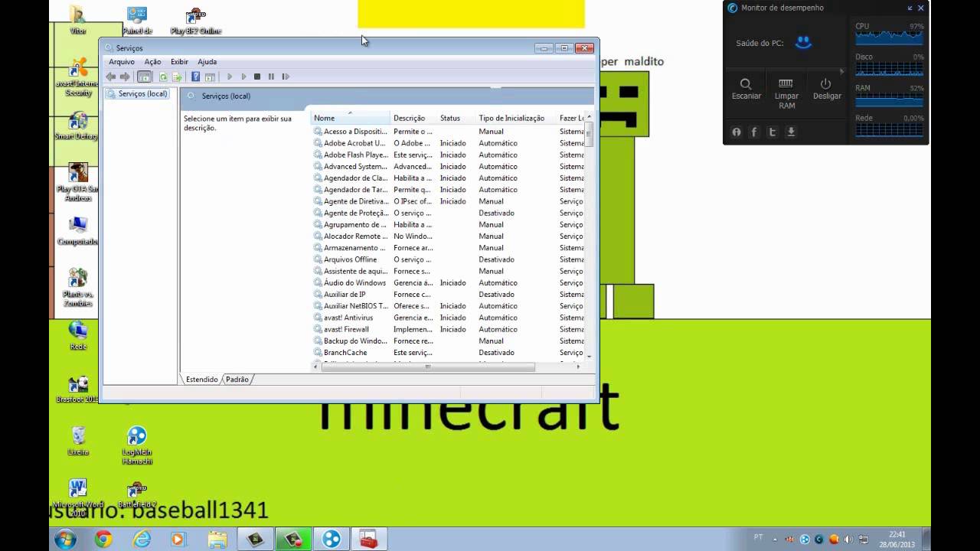Viewport: 980px width, 551px height.
Task: Click the Desligar power button
Action: (826, 89)
